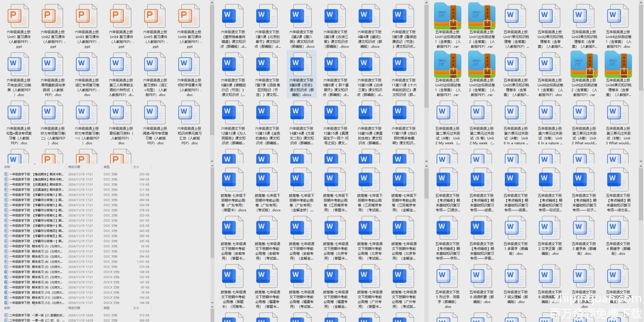This screenshot has height=322, width=644.
Task: Sort by 修改日期 column above 二年级数学下册 list
Action: pos(74,308)
